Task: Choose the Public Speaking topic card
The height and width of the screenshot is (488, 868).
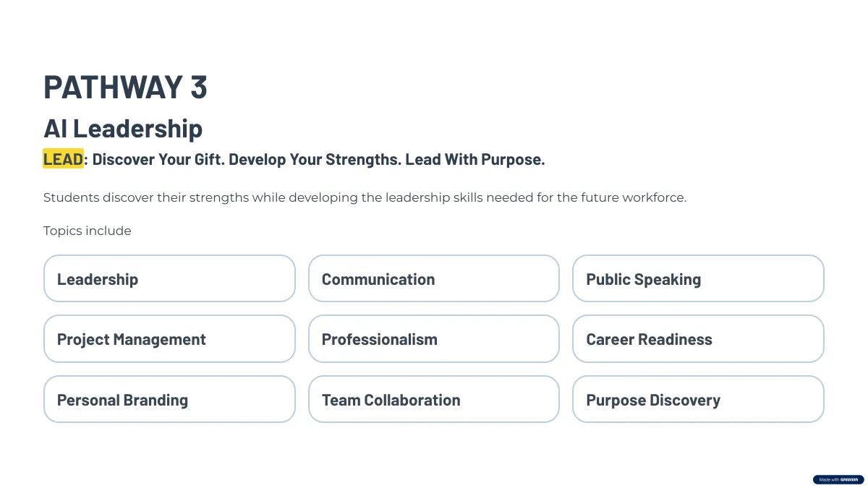Action: click(698, 278)
